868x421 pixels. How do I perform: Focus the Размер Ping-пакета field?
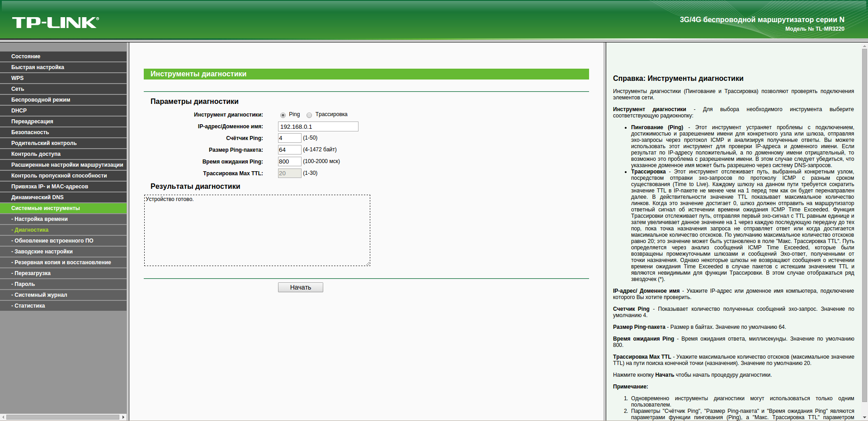click(x=289, y=150)
